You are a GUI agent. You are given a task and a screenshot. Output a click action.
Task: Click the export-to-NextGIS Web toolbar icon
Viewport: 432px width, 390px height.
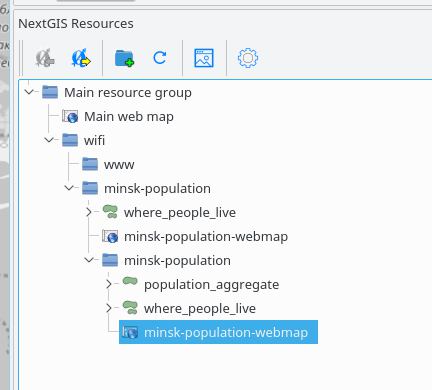click(81, 58)
